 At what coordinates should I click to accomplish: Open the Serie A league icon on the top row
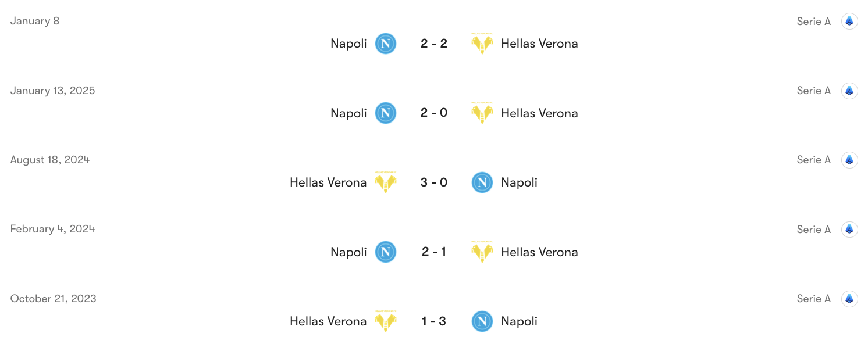tap(849, 21)
